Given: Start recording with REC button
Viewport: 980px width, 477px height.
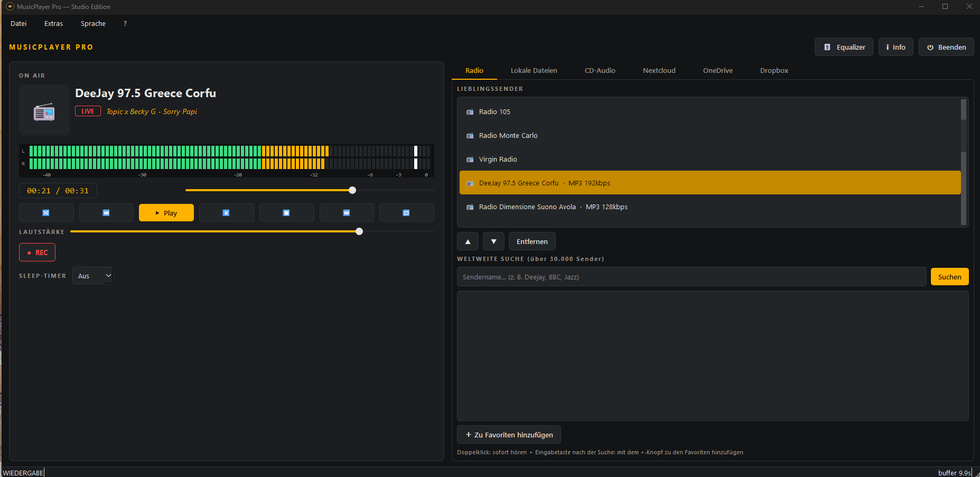Looking at the screenshot, I should [x=37, y=252].
